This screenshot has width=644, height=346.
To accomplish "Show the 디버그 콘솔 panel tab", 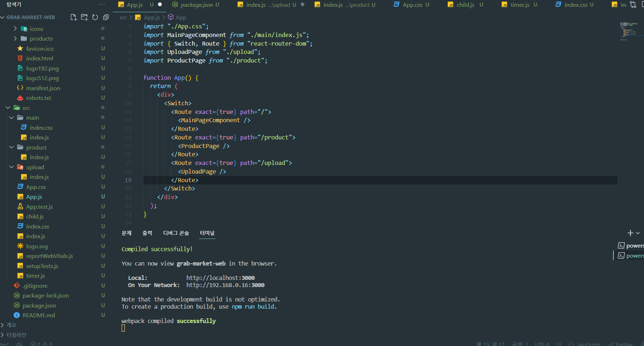I will click(176, 233).
